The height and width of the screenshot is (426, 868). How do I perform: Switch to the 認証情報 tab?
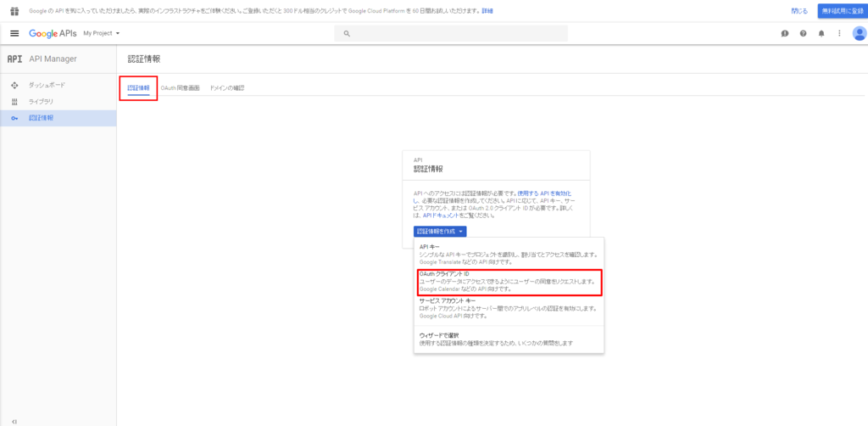[138, 88]
